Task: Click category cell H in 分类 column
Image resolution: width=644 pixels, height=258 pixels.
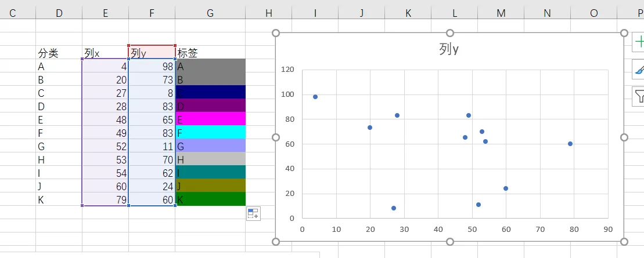Action: 59,159
